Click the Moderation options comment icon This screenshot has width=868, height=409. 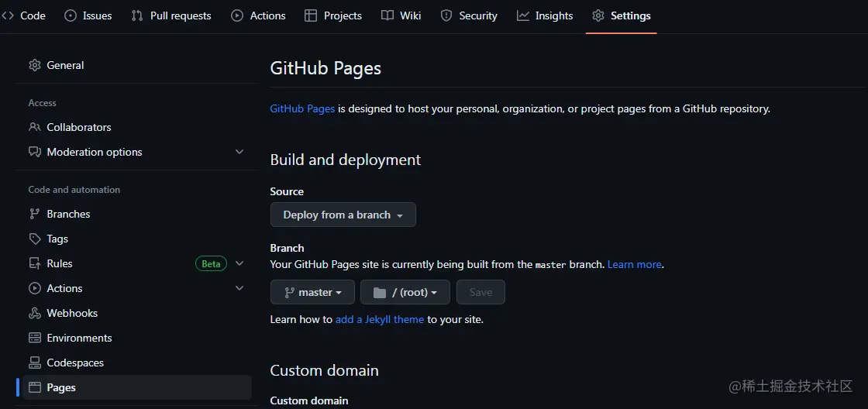(x=35, y=152)
